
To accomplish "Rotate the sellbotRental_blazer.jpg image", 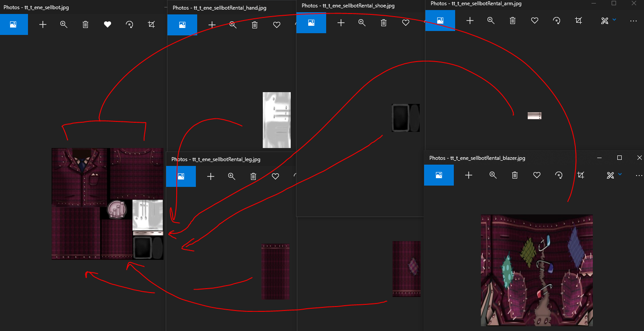I will (x=559, y=175).
